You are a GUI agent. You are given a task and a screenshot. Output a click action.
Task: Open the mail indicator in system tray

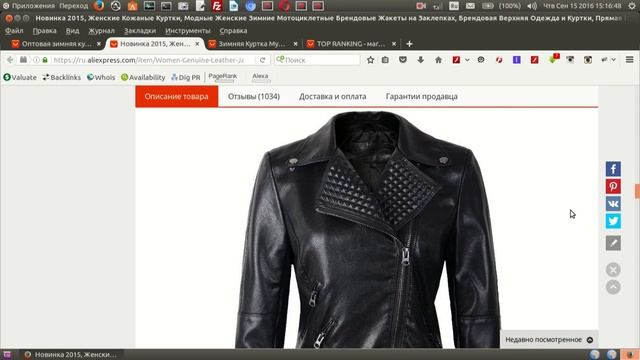point(470,6)
